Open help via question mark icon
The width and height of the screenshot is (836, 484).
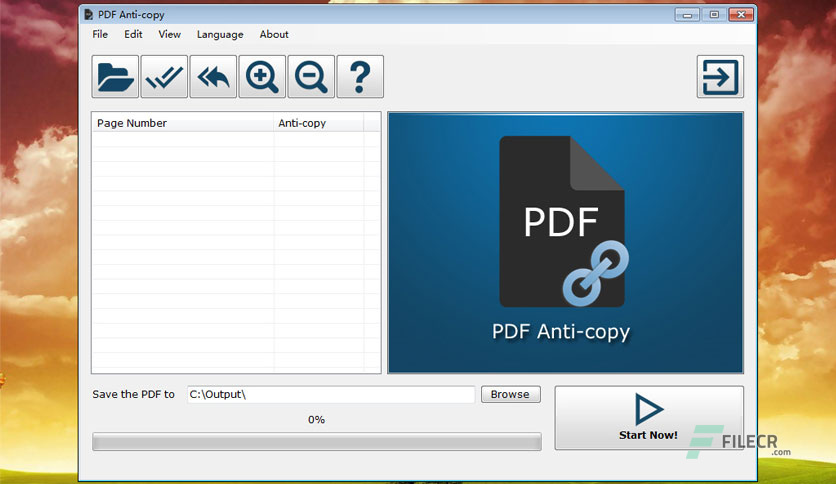360,77
